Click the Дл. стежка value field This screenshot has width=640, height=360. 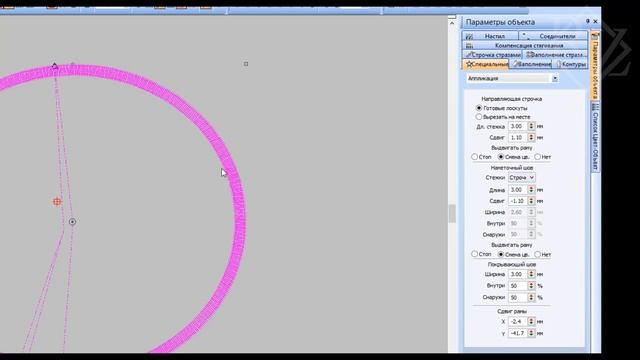(x=518, y=126)
